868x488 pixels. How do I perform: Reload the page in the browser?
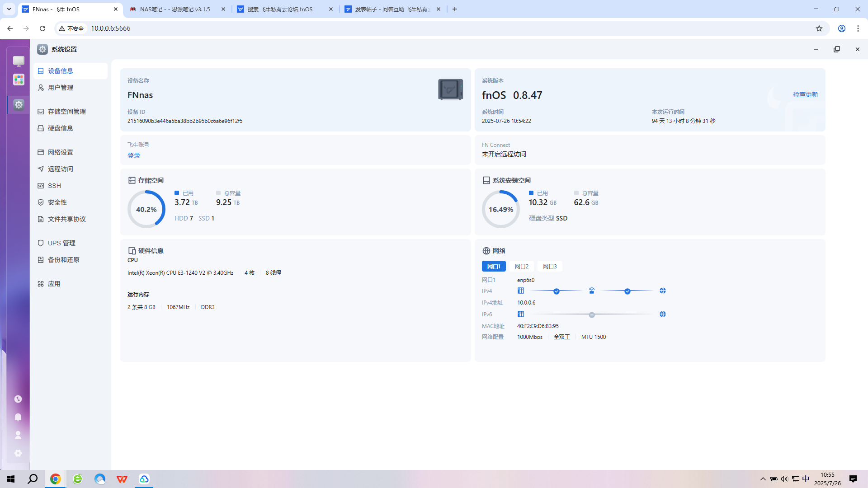[42, 28]
